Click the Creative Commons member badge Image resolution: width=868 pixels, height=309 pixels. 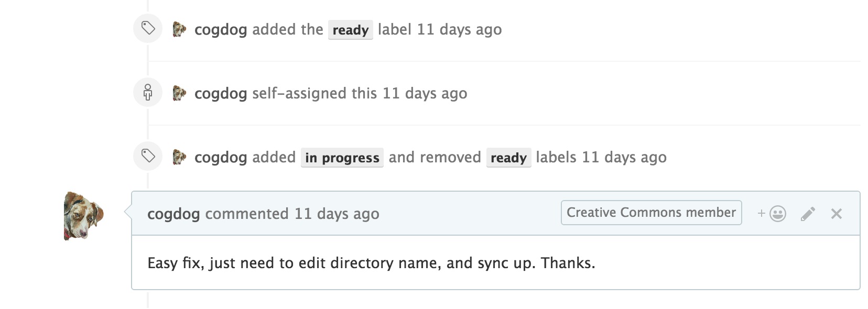point(651,213)
